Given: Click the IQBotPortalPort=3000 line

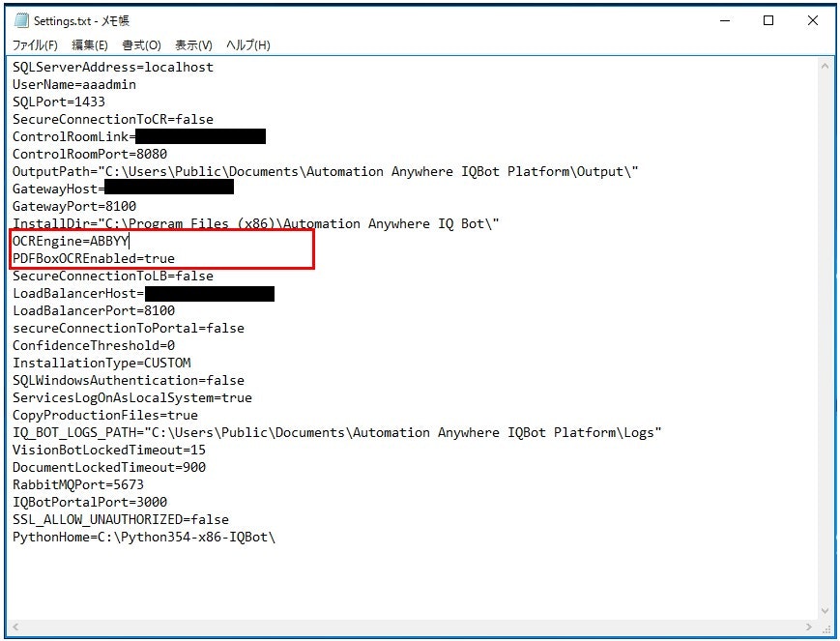Looking at the screenshot, I should pos(90,503).
